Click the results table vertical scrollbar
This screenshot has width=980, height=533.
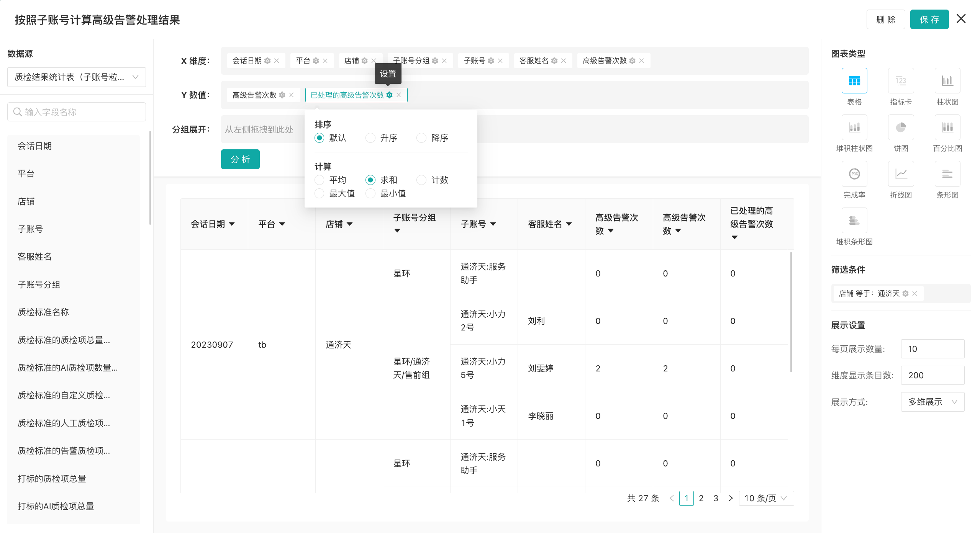[x=791, y=312]
